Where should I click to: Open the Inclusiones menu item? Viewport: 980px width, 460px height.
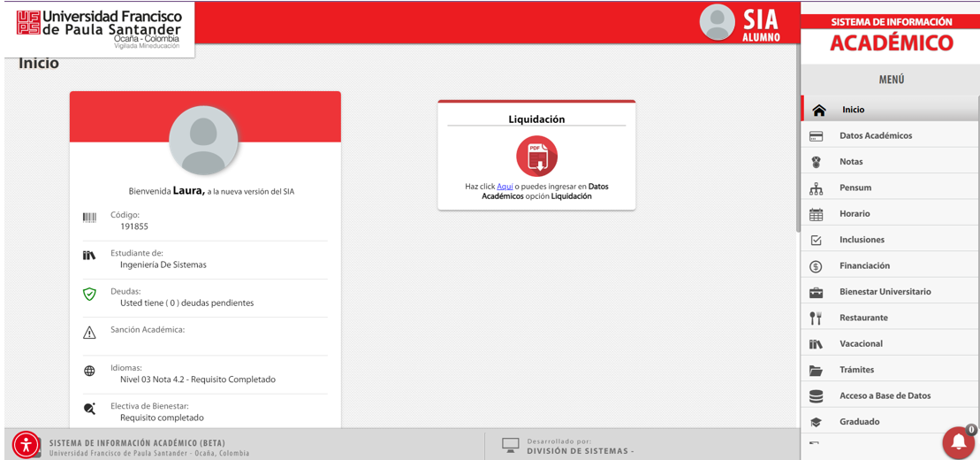(x=890, y=240)
